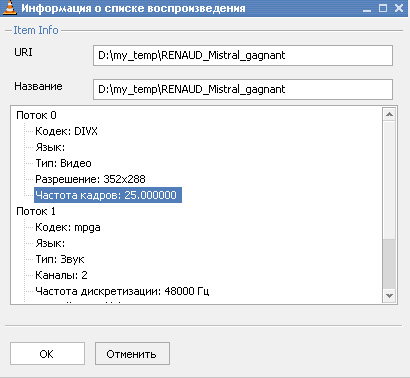The width and height of the screenshot is (410, 378).
Task: Click the URI input field
Action: click(243, 55)
